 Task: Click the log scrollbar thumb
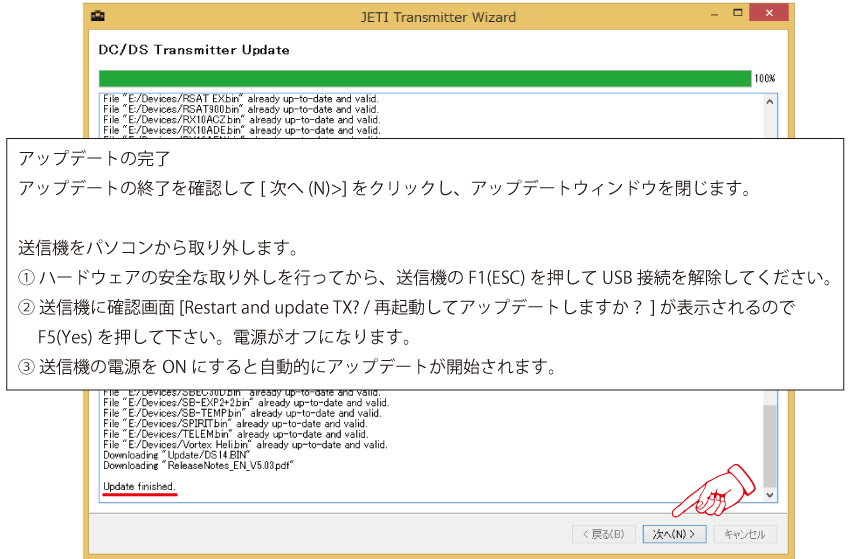coord(770,445)
